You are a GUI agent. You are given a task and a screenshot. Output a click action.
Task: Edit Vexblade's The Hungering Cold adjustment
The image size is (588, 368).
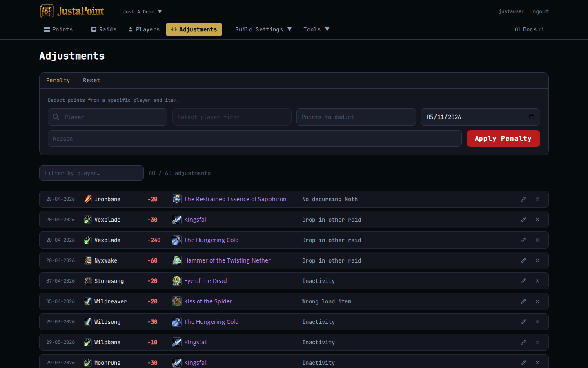click(523, 240)
